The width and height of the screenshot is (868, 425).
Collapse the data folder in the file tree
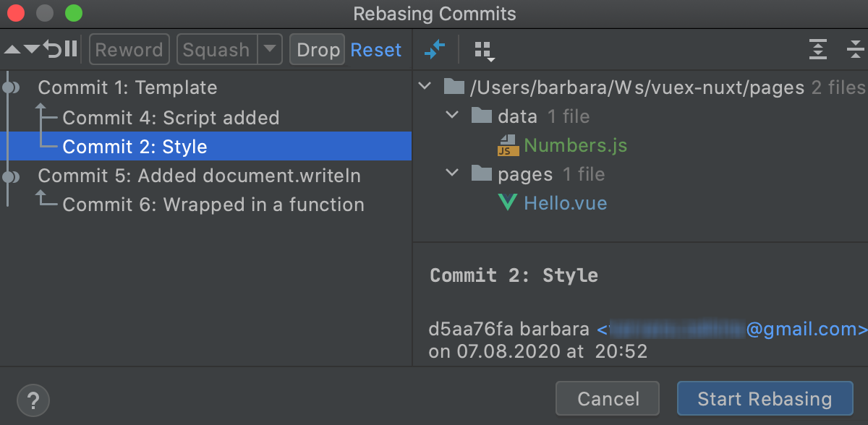coord(452,116)
